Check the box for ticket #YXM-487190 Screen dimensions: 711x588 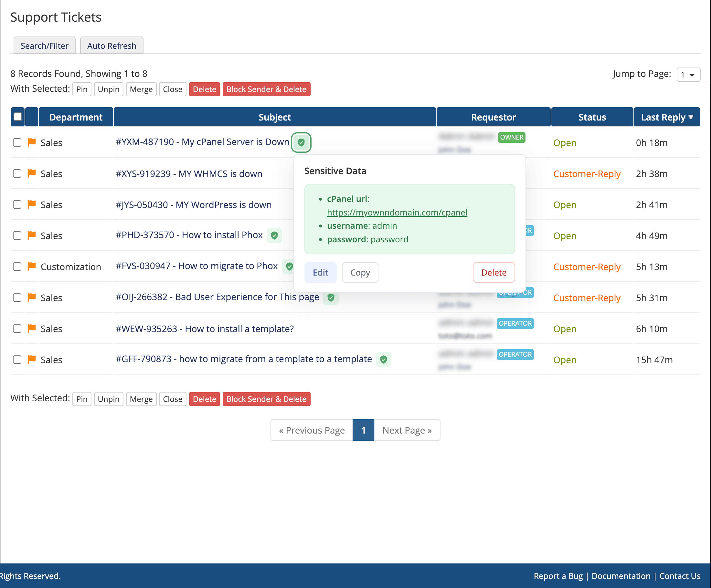17,142
